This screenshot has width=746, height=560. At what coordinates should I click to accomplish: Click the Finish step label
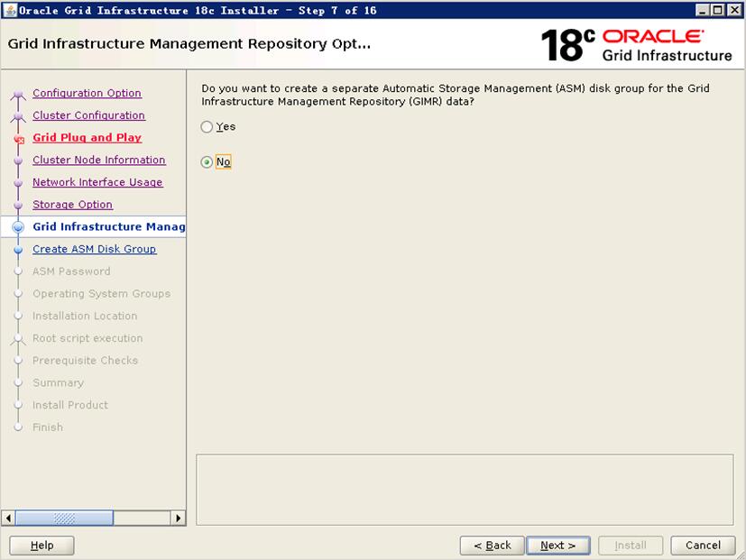tap(48, 427)
